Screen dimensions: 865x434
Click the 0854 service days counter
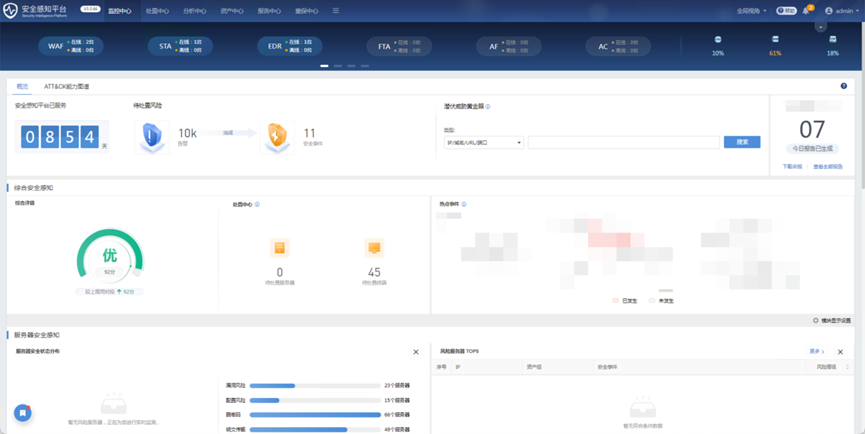pyautogui.click(x=60, y=136)
